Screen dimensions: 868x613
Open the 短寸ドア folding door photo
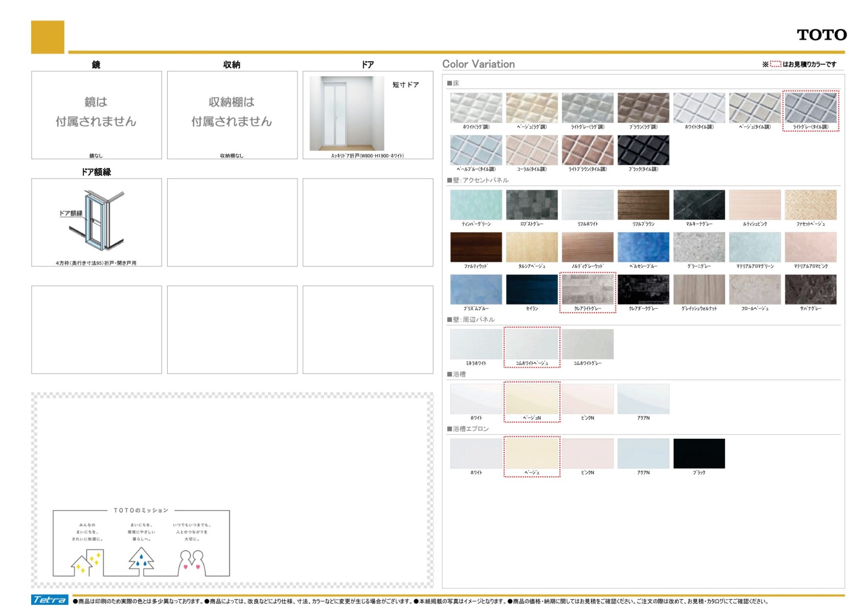pos(347,113)
